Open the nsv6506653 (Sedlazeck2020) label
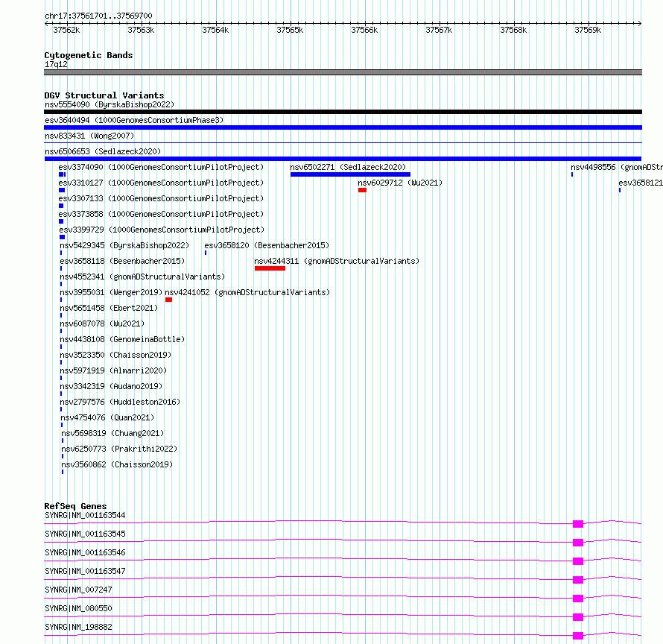 103,151
